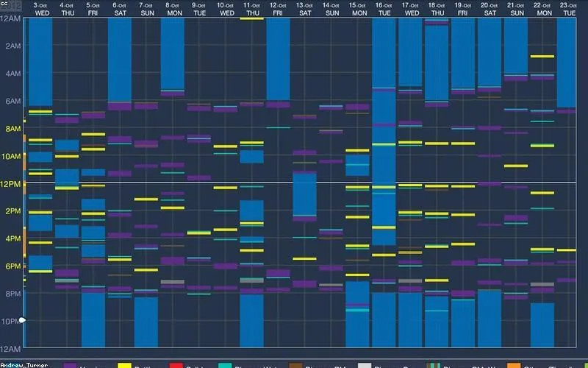
Task: Click the cc icon in top-left corner
Action: coord(4,4)
